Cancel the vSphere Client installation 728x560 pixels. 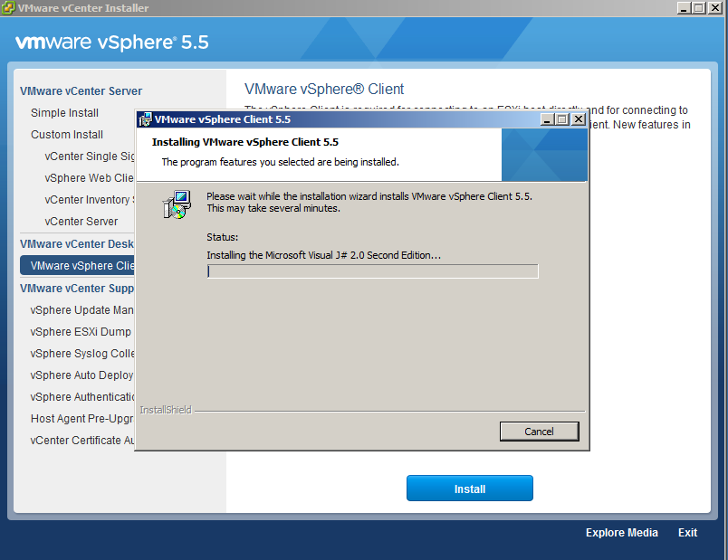point(539,432)
